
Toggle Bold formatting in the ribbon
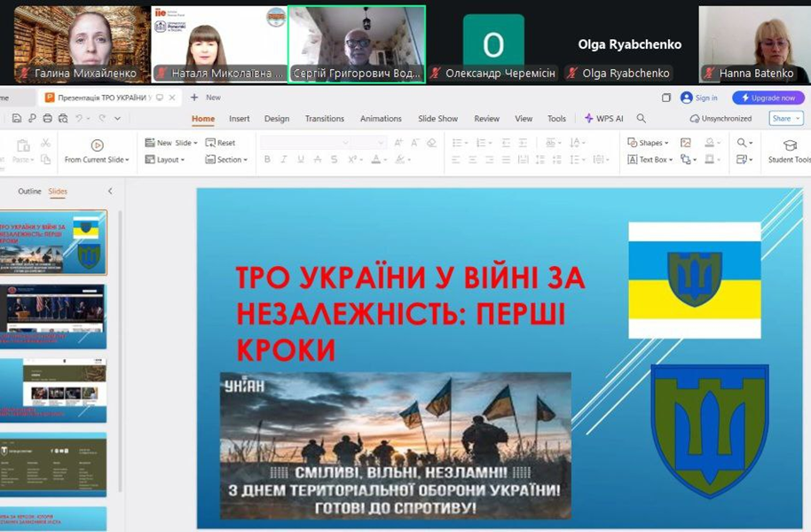[265, 160]
